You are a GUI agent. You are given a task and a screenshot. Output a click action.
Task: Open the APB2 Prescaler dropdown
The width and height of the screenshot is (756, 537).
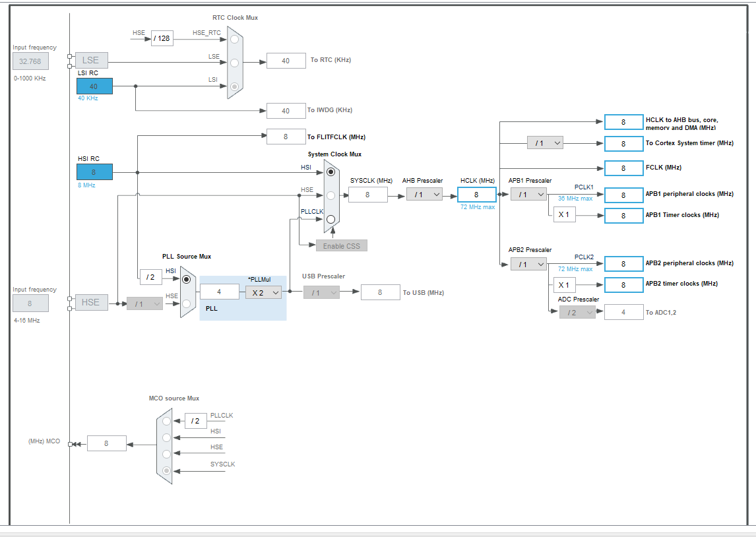528,264
